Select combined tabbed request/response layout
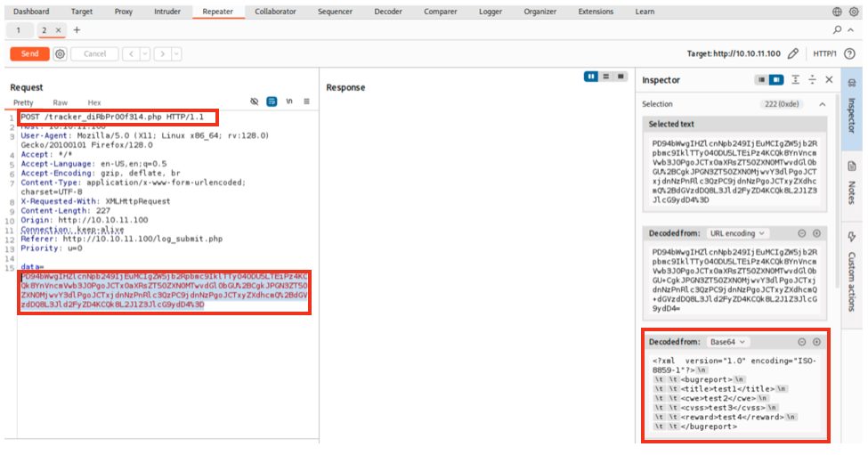868x455 pixels. click(621, 77)
